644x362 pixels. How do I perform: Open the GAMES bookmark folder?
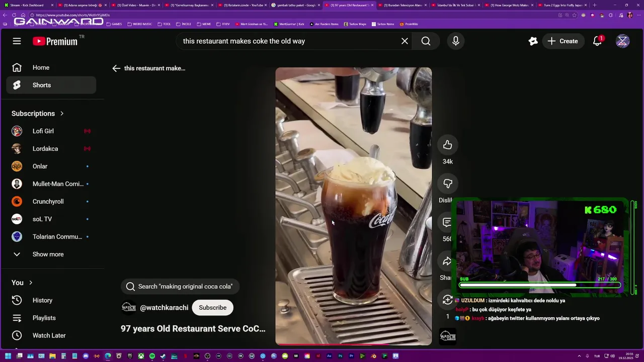click(x=114, y=24)
